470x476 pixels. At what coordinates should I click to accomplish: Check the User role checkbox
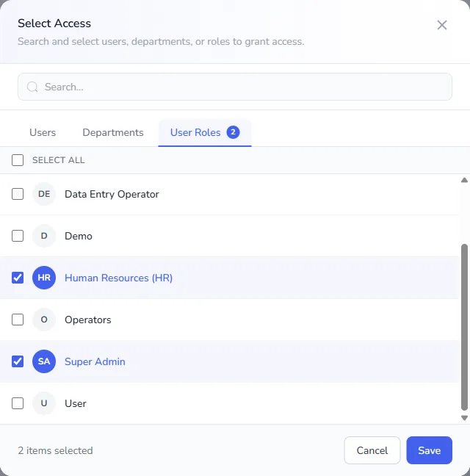click(x=18, y=403)
